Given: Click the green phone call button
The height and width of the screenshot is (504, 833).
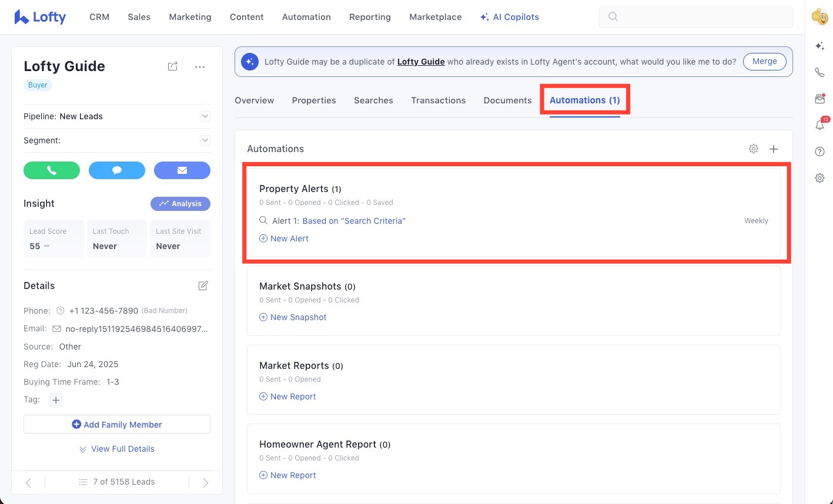Looking at the screenshot, I should point(52,170).
